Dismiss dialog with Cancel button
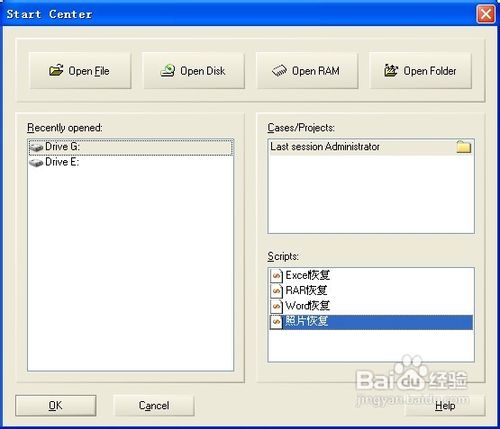500x429 pixels. [x=154, y=406]
